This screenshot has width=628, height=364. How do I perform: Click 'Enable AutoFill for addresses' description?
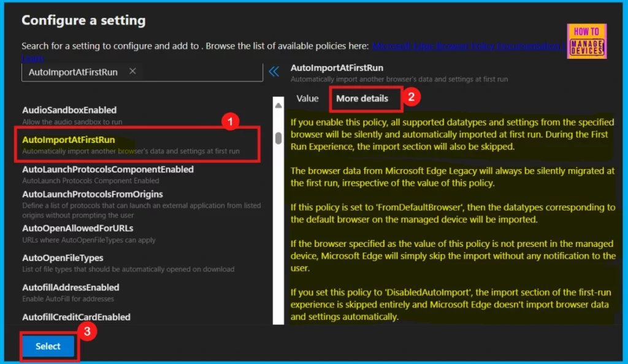pyautogui.click(x=68, y=299)
